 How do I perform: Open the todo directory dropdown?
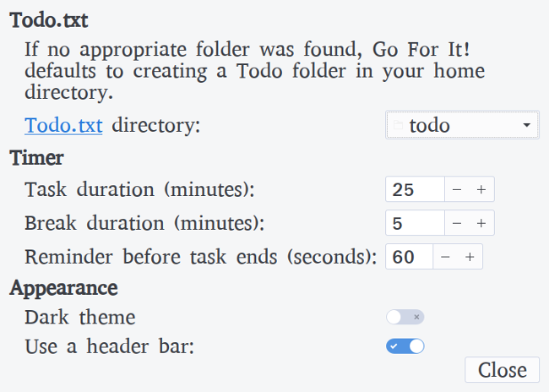point(462,126)
